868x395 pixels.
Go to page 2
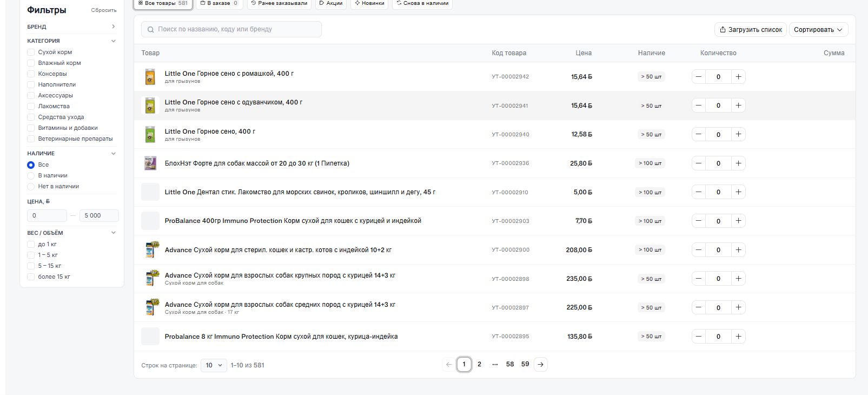coord(479,365)
